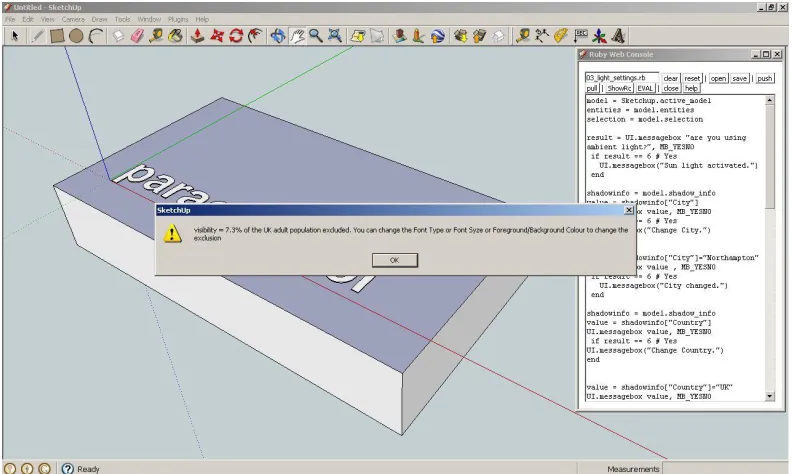This screenshot has width=792, height=474.
Task: Click the 03_light_settings.rb filename field
Action: pyautogui.click(x=622, y=78)
